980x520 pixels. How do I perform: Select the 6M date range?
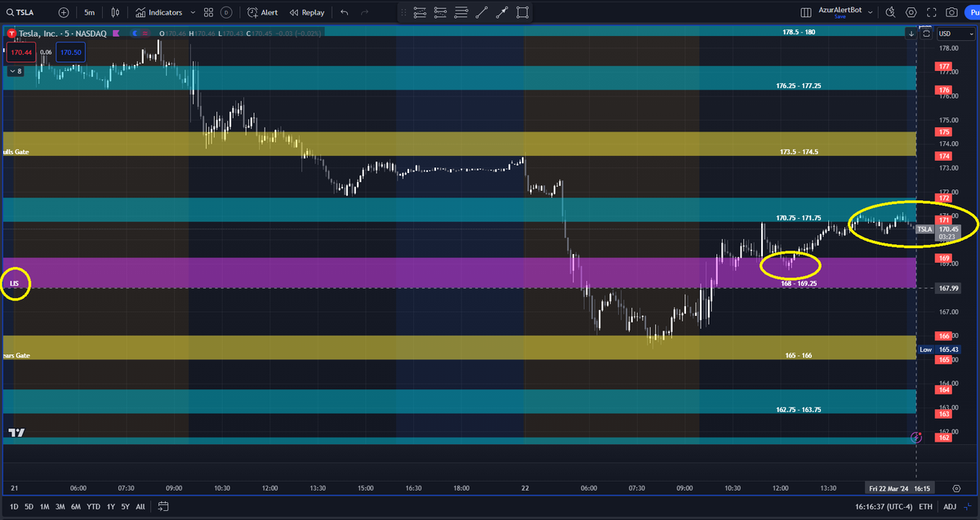tap(76, 506)
